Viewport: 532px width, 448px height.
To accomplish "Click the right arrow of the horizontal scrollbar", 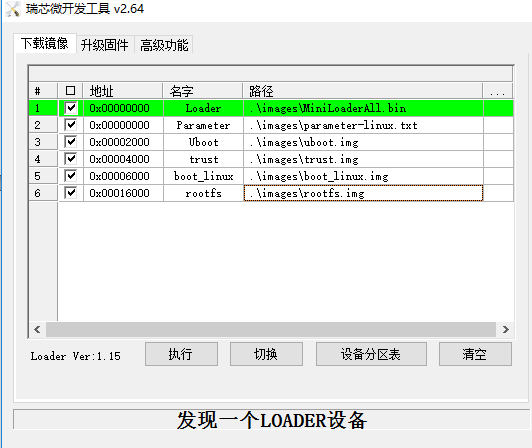I will (x=506, y=330).
